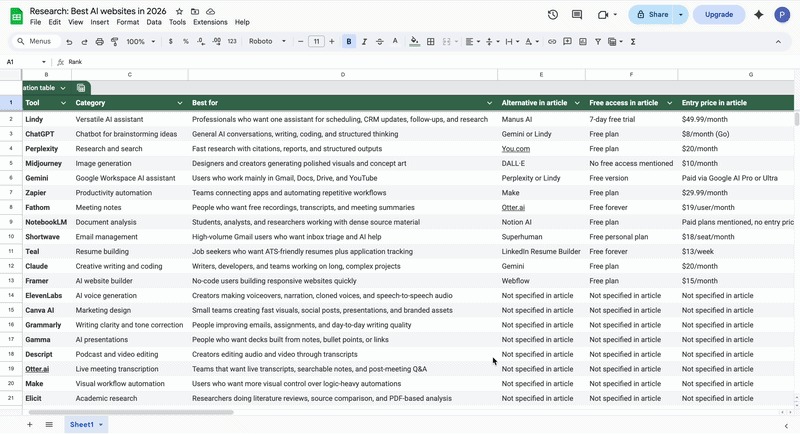Image resolution: width=800 pixels, height=434 pixels.
Task: Click the font size field
Action: [316, 42]
